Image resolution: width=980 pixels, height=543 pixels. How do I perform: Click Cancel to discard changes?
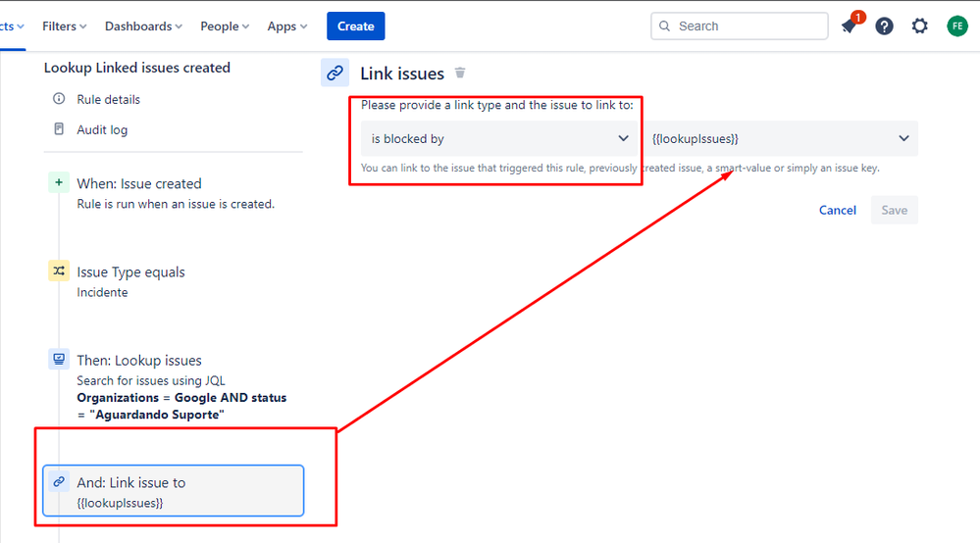pyautogui.click(x=838, y=211)
